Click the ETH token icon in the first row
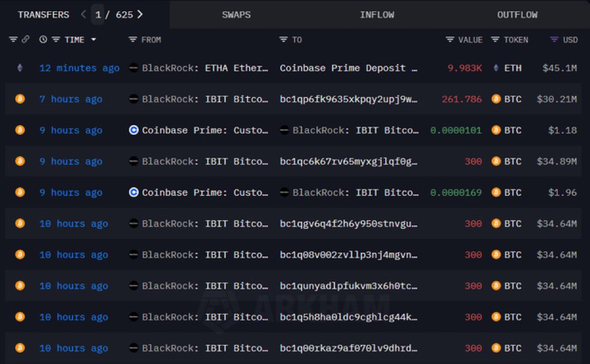Viewport: 590px width, 364px height. pos(496,68)
